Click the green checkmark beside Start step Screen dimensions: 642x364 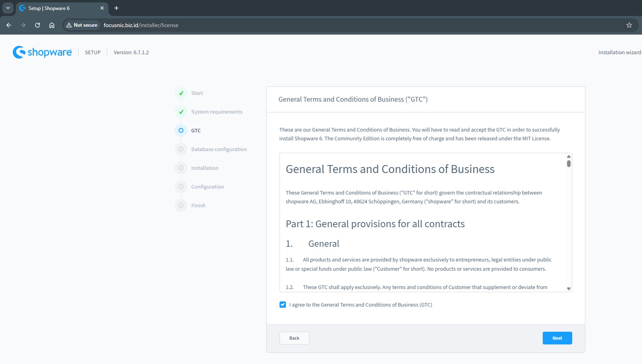181,93
